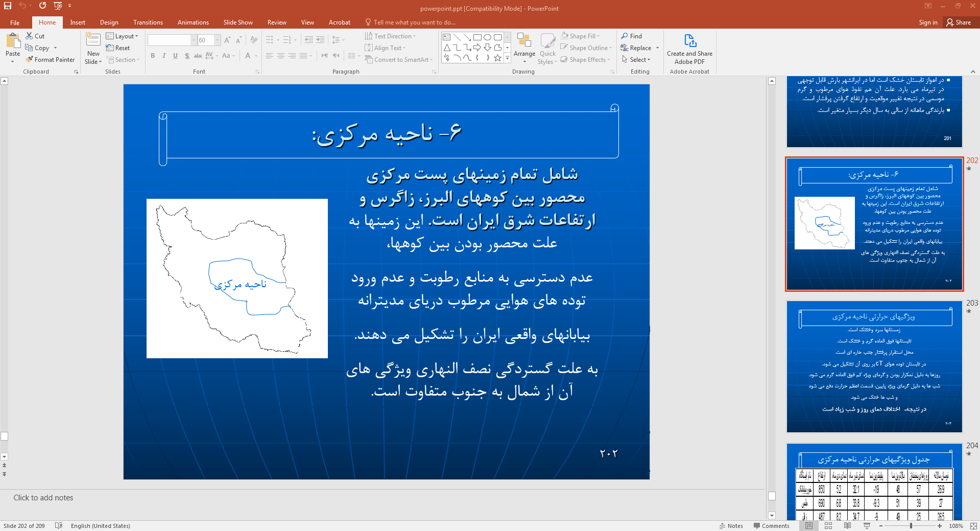Select the oval shape in the shapes gallery
The image size is (980, 531).
487,37
